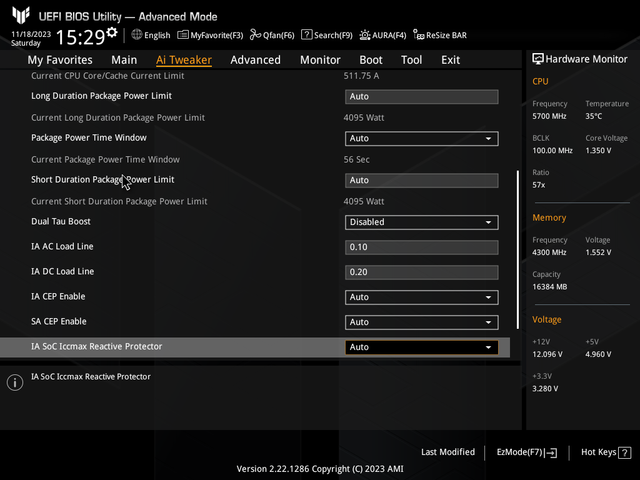This screenshot has height=480, width=640.
Task: Expand IA SoC Iccmax Reactive Protector dropdown
Action: pyautogui.click(x=422, y=347)
